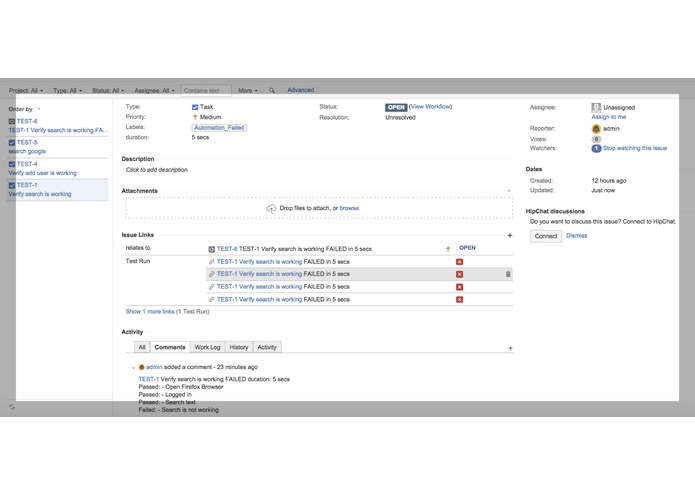Click '12 hours ago' created date

609,181
